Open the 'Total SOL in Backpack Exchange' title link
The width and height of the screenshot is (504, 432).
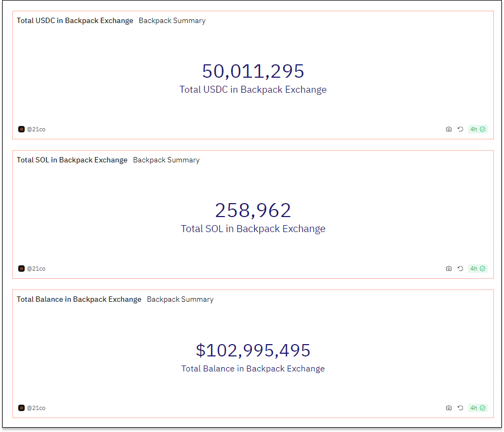(x=72, y=160)
